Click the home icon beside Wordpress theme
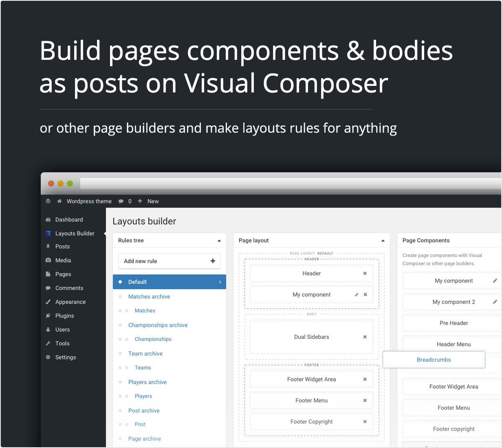 (59, 201)
